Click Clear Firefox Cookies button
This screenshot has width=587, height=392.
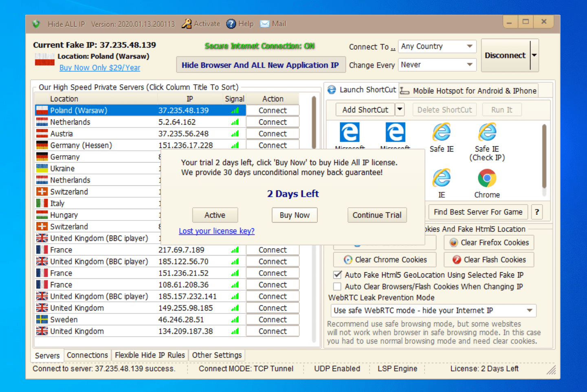pos(489,242)
